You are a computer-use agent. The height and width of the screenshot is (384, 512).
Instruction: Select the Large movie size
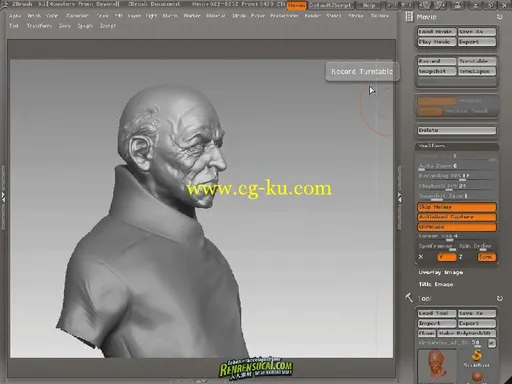pyautogui.click(x=430, y=111)
